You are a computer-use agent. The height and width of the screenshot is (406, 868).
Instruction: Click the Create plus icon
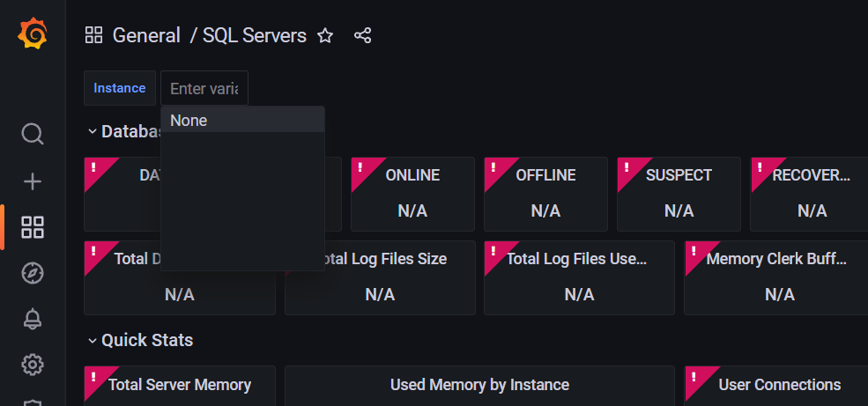tap(33, 181)
